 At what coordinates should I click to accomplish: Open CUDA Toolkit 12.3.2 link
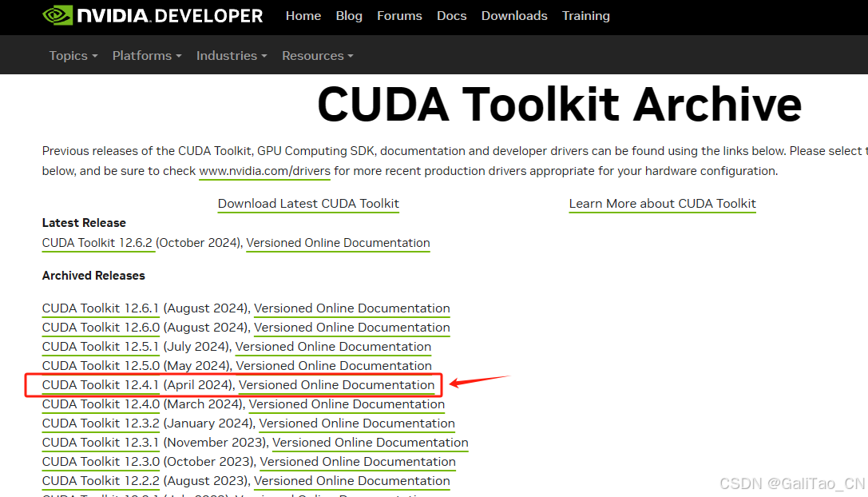pyautogui.click(x=101, y=423)
